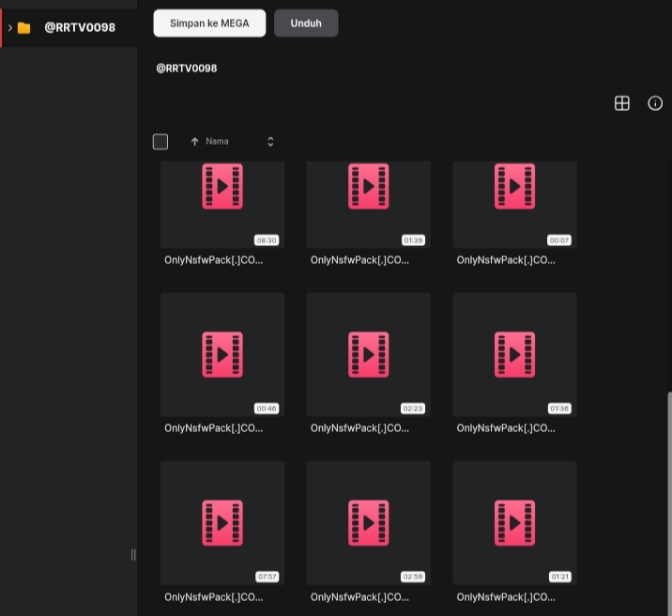Select file name under the 07:57 video

tap(213, 597)
